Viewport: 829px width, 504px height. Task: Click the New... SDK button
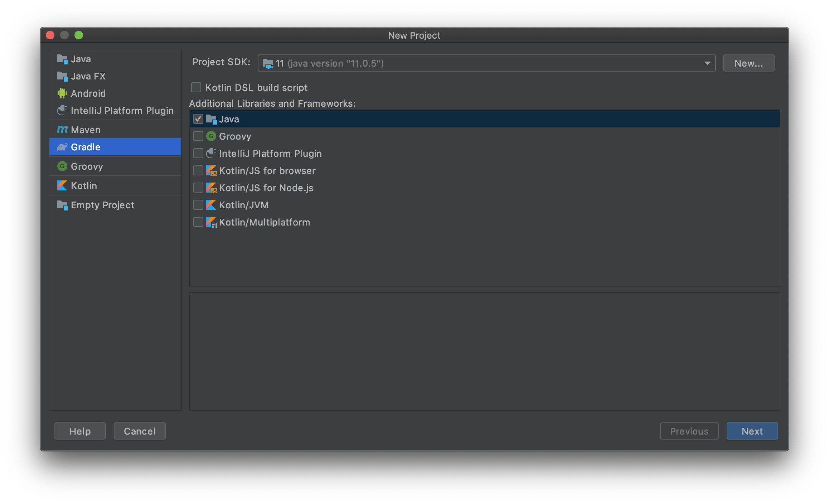[x=748, y=63]
